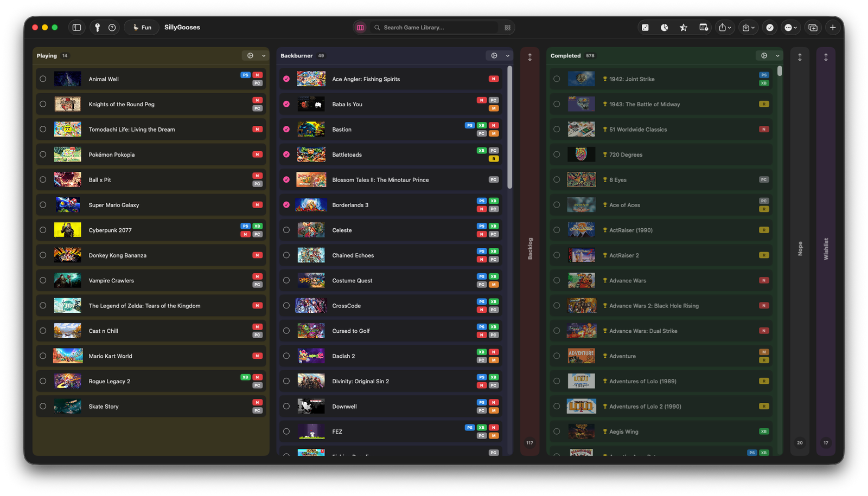The height and width of the screenshot is (496, 868).
Task: Click the Completed list scrollbar
Action: [x=780, y=71]
